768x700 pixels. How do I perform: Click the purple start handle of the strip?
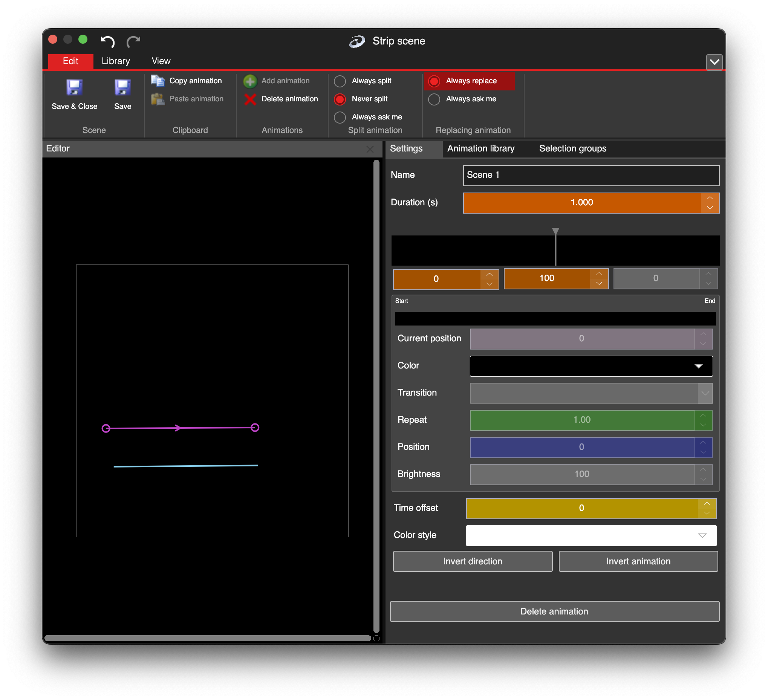point(106,428)
